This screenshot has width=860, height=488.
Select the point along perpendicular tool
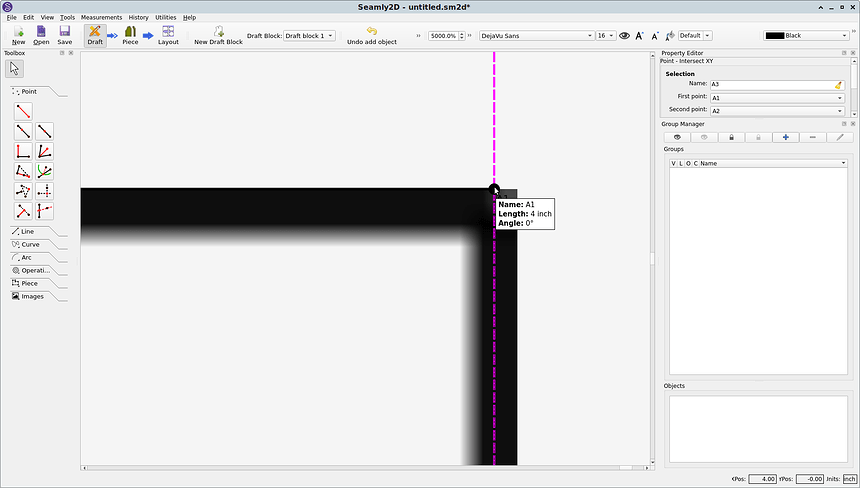point(23,151)
